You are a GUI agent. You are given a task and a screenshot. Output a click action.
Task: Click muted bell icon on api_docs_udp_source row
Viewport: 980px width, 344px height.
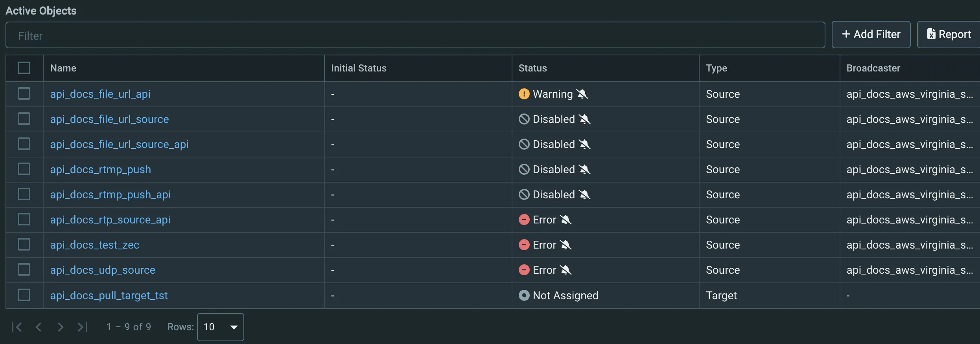[566, 270]
